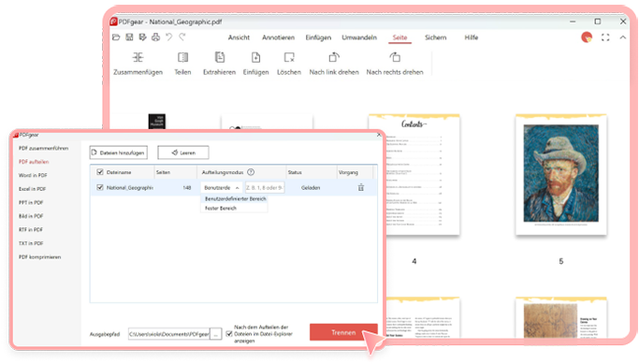This screenshot has width=639, height=364.
Task: Open the Ansicht menu tab
Action: 239,37
